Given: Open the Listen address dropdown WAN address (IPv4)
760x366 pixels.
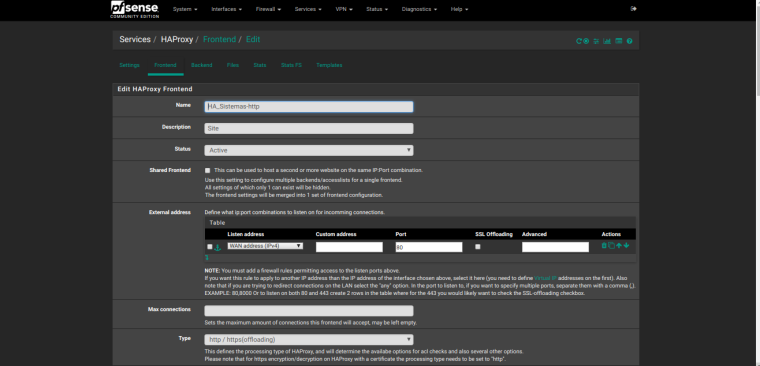Looking at the screenshot, I should (265, 246).
